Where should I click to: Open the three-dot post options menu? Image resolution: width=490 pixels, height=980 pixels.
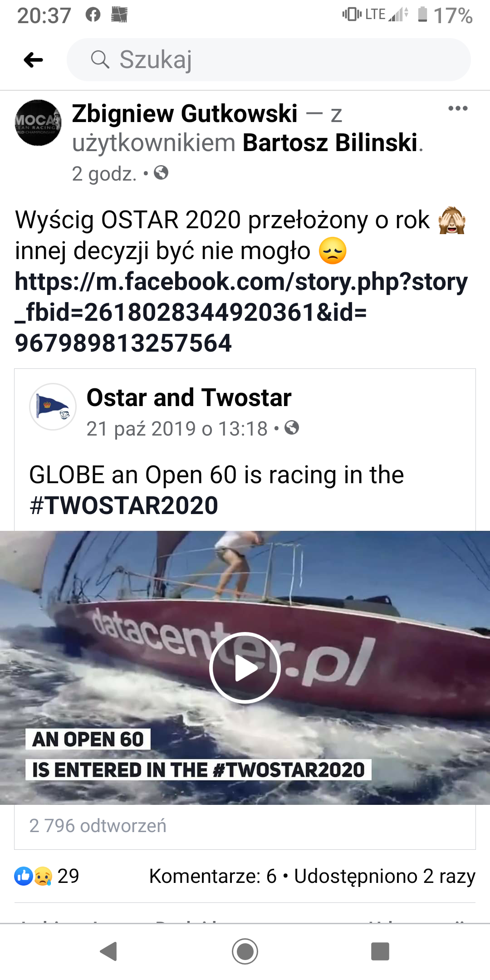(458, 108)
